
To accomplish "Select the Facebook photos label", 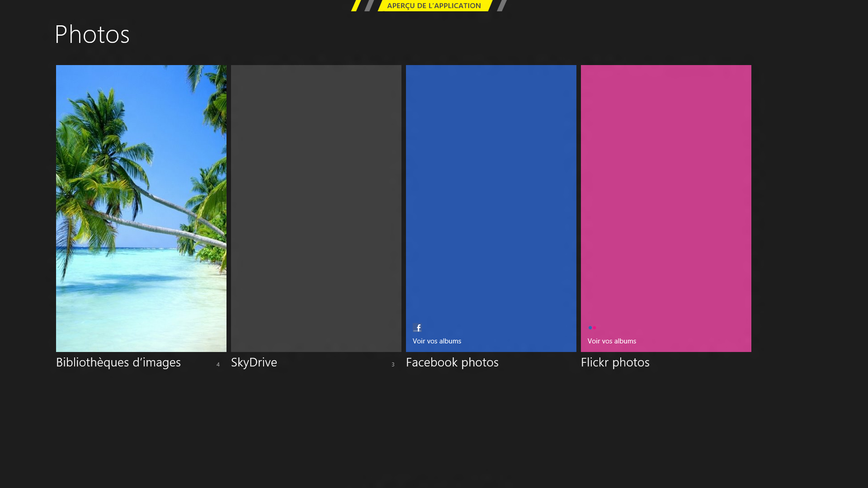I will [x=452, y=362].
